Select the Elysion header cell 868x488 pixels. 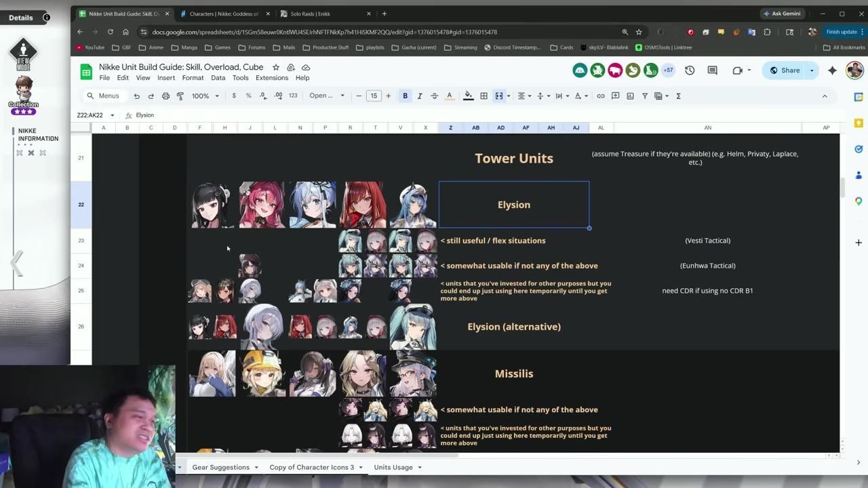pos(514,205)
